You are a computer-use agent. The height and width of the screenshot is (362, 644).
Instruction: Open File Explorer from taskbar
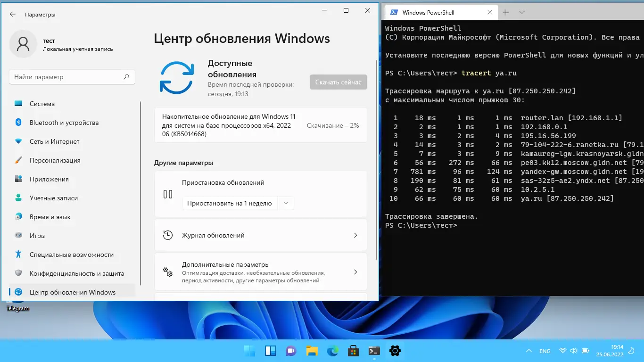coord(312,351)
